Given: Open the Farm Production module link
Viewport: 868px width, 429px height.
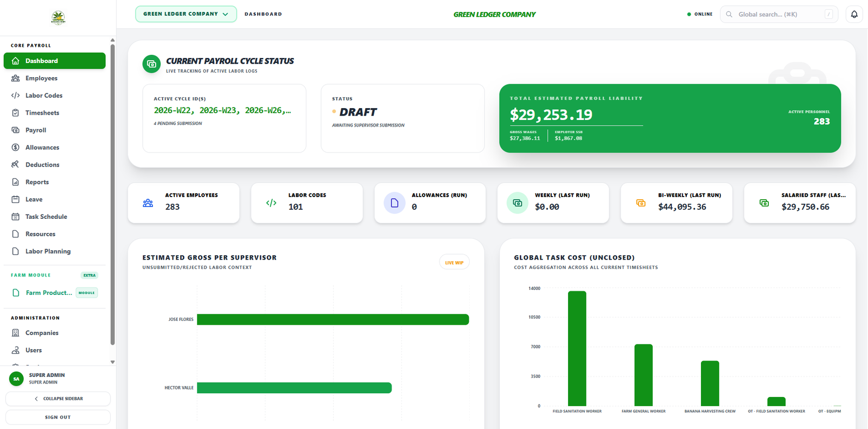Looking at the screenshot, I should pos(54,293).
